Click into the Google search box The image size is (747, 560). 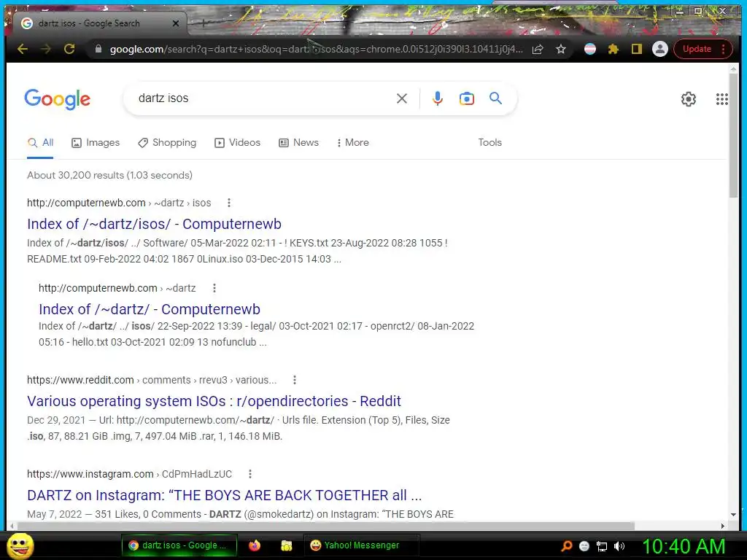pyautogui.click(x=262, y=98)
